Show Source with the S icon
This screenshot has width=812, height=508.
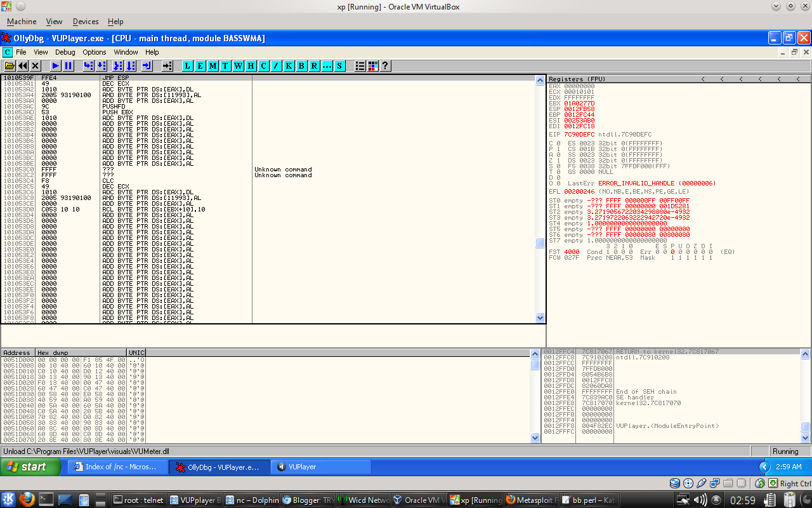pyautogui.click(x=340, y=65)
